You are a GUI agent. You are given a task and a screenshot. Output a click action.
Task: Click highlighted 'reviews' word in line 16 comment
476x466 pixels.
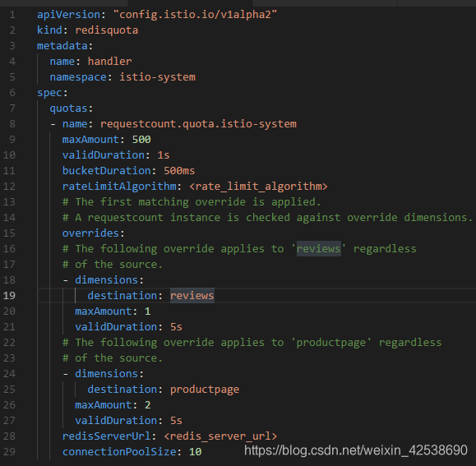(x=318, y=249)
